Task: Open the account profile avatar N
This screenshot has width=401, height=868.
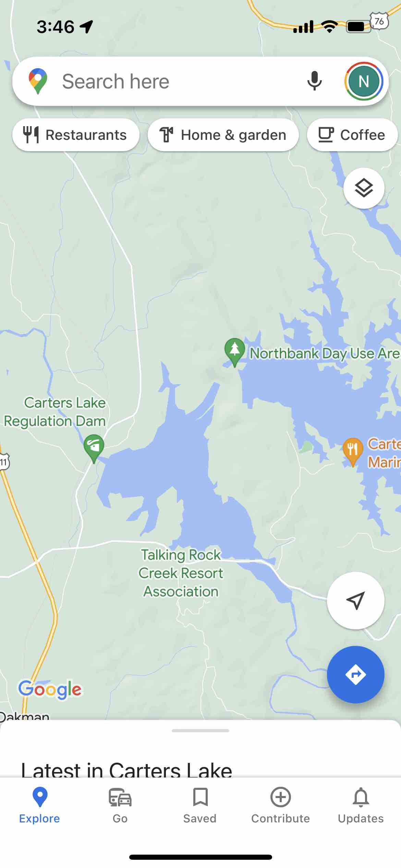Action: (364, 81)
